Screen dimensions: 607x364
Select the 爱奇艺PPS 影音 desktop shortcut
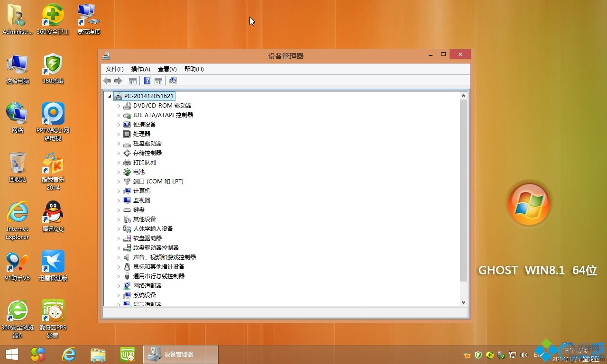click(x=53, y=319)
